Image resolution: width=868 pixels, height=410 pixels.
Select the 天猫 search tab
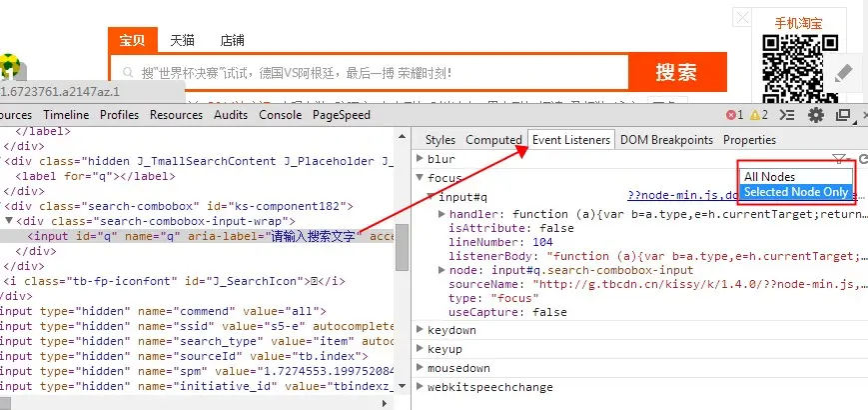182,40
